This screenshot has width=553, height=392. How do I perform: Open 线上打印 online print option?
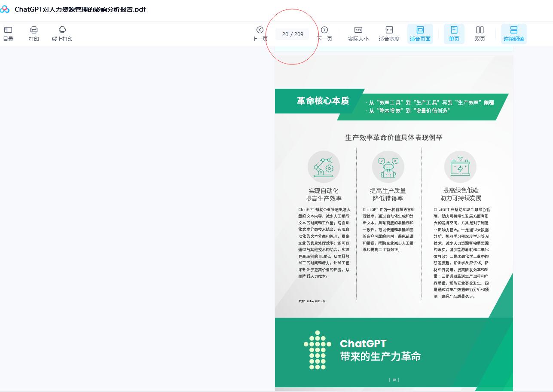click(x=62, y=34)
